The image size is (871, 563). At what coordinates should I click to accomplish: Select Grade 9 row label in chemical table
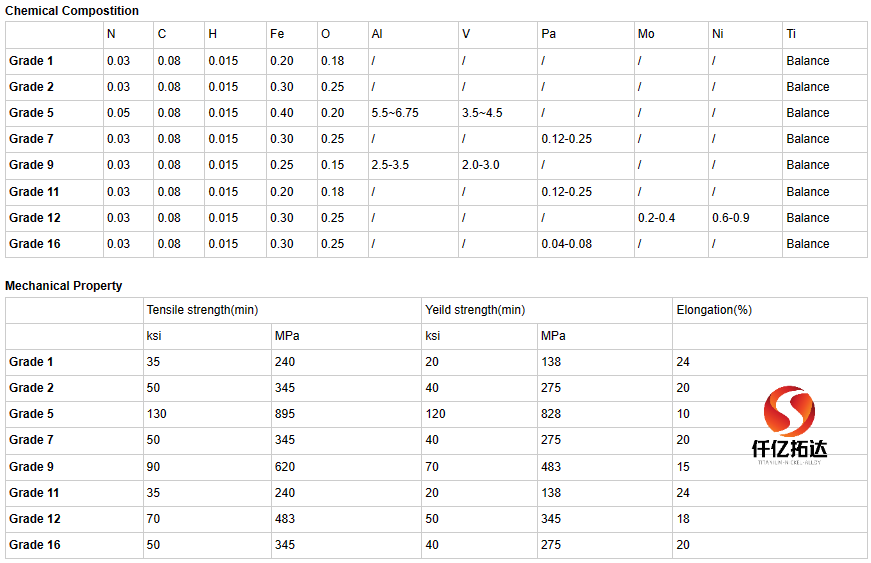[31, 165]
